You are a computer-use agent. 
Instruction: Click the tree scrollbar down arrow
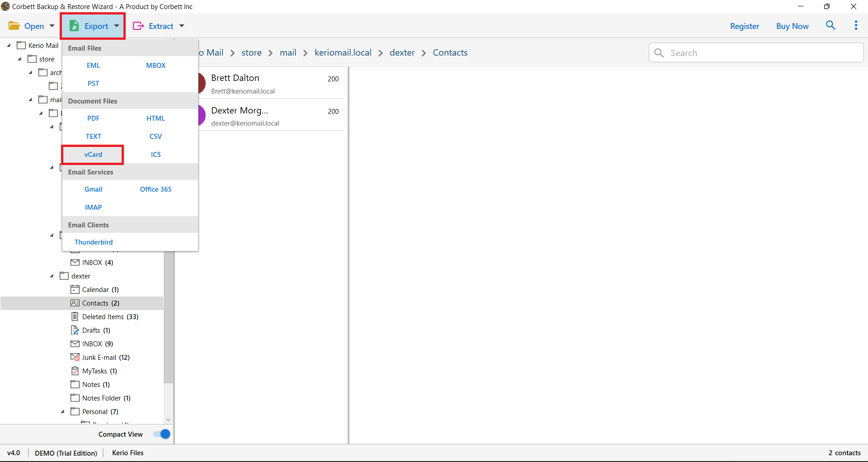(x=168, y=420)
